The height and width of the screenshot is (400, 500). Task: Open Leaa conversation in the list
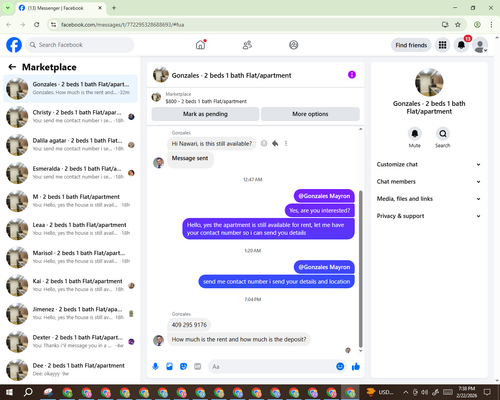70,229
